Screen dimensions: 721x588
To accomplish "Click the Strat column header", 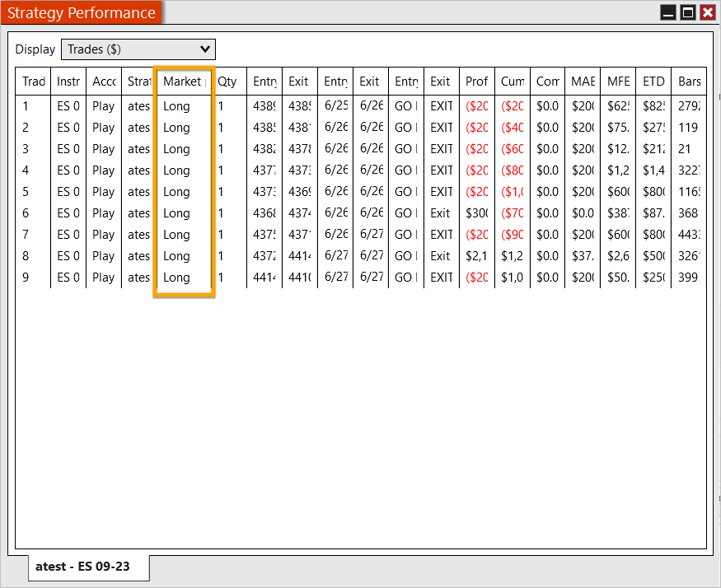I will click(139, 82).
